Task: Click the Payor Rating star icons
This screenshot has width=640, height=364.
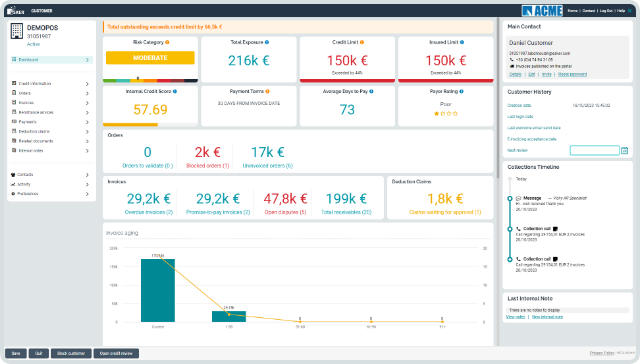Action: [x=446, y=113]
